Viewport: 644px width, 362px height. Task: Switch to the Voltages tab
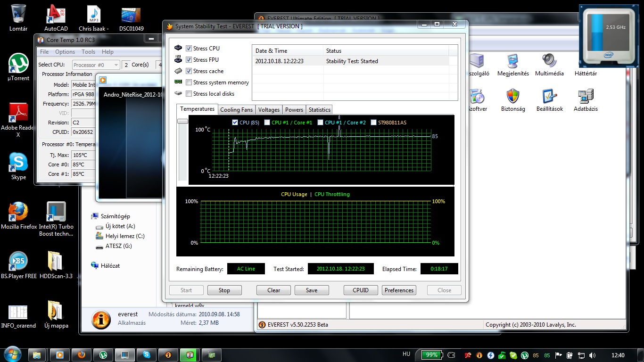tap(269, 110)
